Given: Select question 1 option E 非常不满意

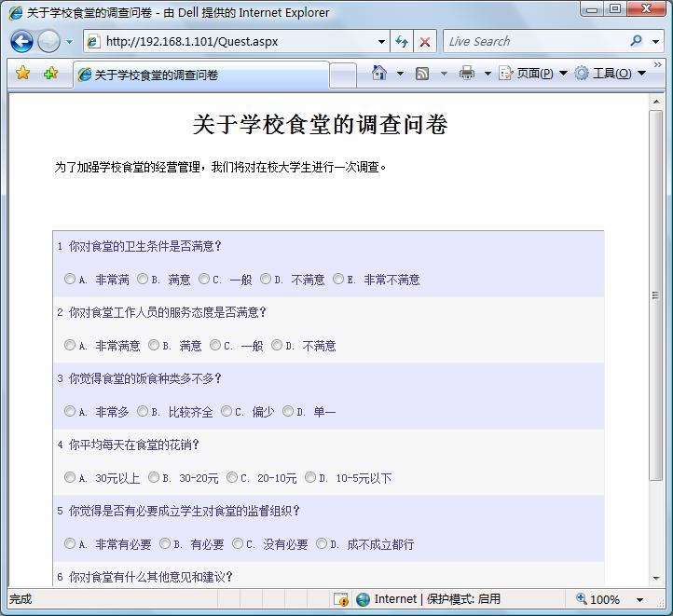Looking at the screenshot, I should tap(338, 280).
